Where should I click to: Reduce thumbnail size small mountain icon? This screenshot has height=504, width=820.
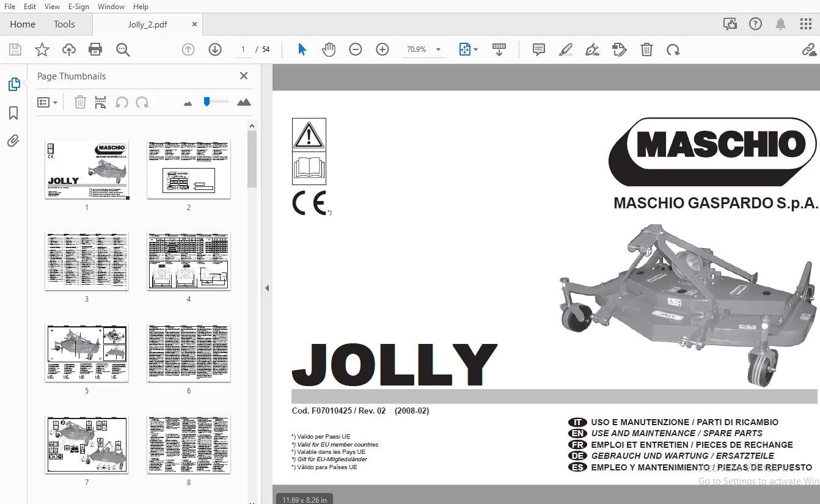[188, 103]
